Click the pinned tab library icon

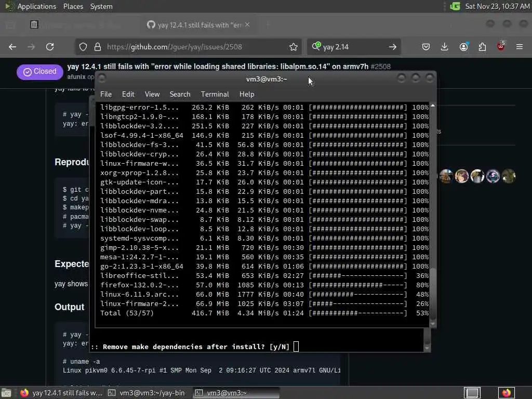[34, 24]
